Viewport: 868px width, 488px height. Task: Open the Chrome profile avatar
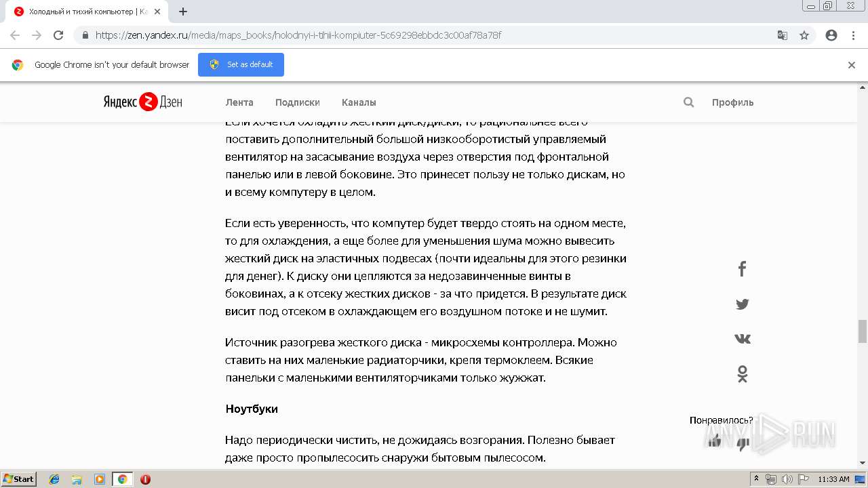coord(831,35)
